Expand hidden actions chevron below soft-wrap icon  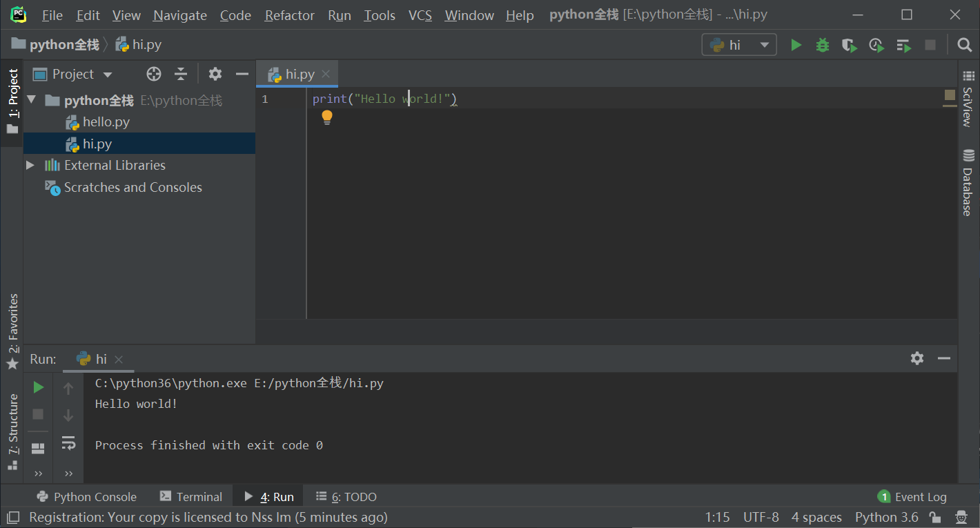point(68,473)
